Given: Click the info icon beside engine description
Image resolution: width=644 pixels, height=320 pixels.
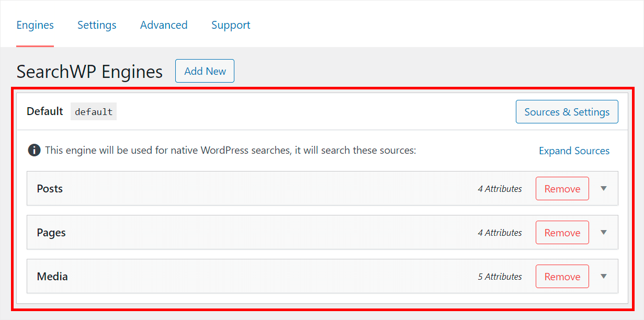Looking at the screenshot, I should pyautogui.click(x=34, y=151).
